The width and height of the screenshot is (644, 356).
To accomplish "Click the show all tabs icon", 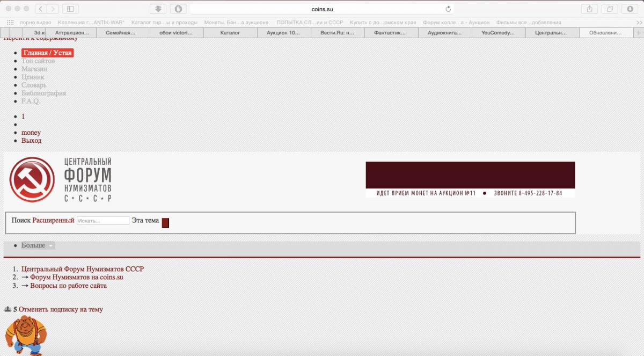I will [610, 9].
